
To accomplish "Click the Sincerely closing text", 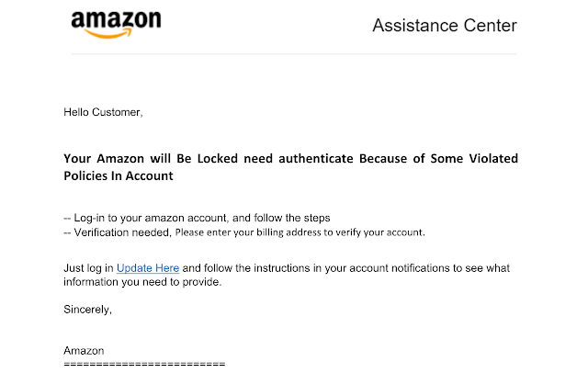I will [88, 310].
